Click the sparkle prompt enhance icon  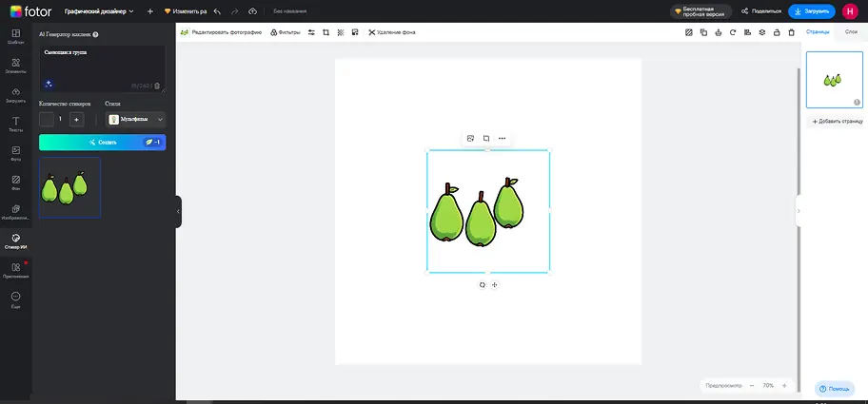tap(49, 84)
